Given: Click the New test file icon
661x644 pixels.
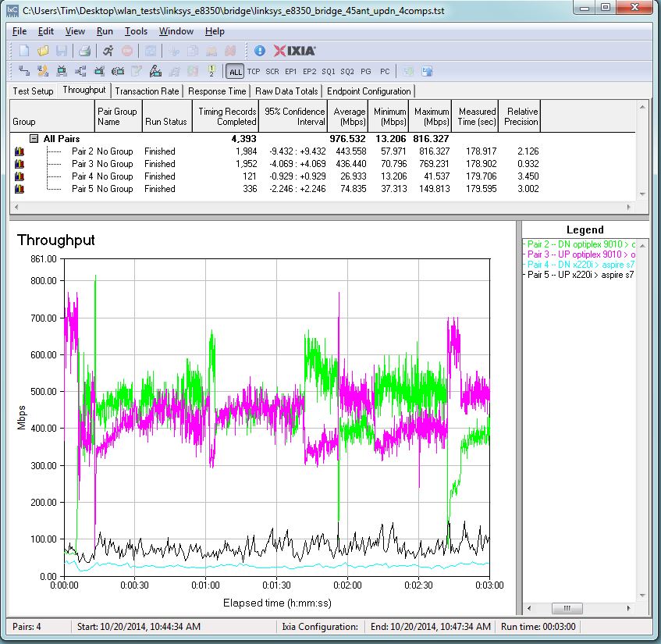Looking at the screenshot, I should pyautogui.click(x=24, y=51).
